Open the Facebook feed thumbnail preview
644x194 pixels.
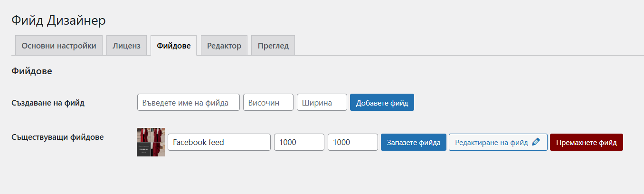point(151,142)
